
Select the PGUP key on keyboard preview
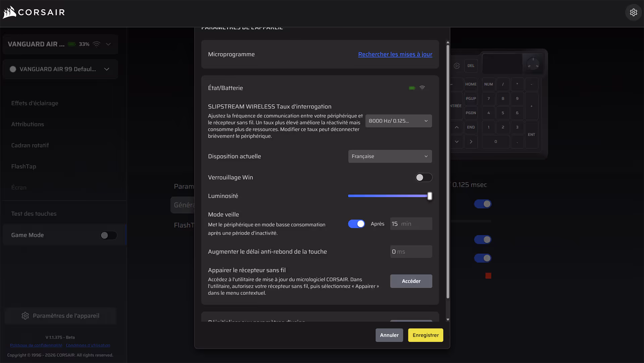(471, 99)
